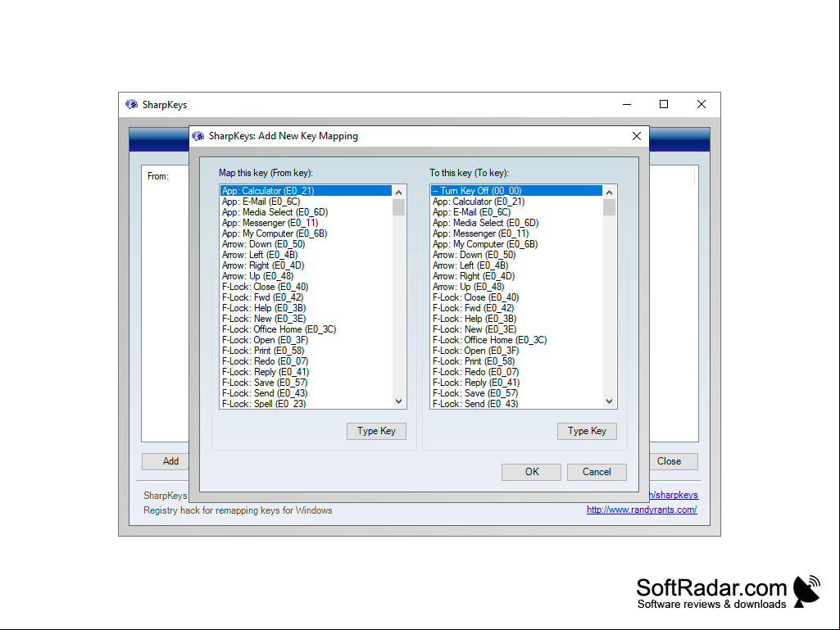Select App: Media Select in From key list
840x630 pixels.
click(306, 212)
